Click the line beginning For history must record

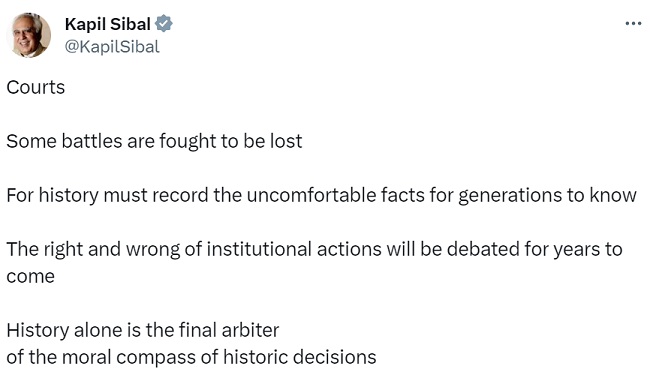[x=321, y=196]
